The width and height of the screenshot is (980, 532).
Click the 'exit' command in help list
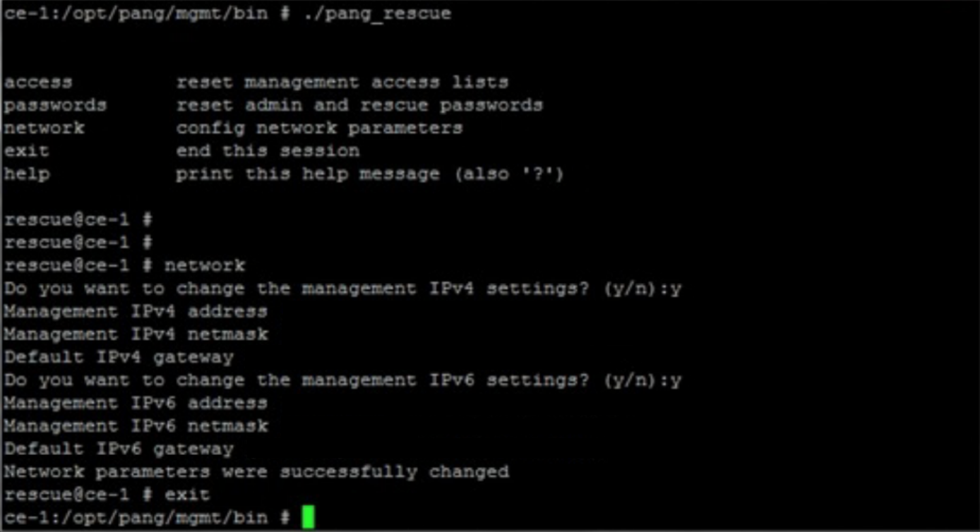pyautogui.click(x=27, y=151)
